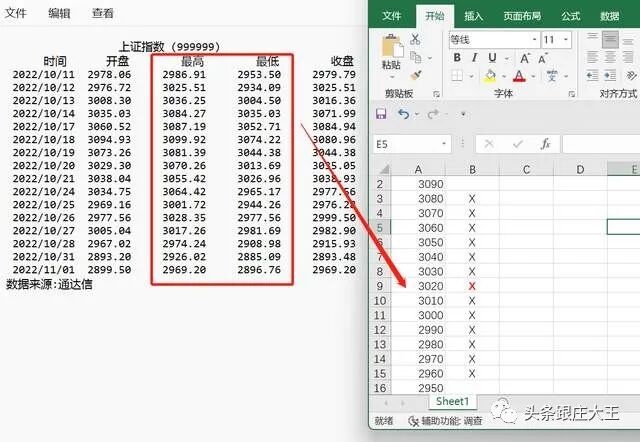Expand the Font Color dropdown arrow
This screenshot has height=442, width=640.
click(533, 76)
